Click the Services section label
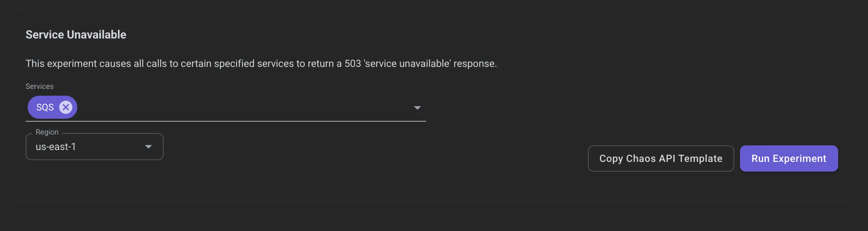Viewport: 868px width, 231px height. pos(40,86)
